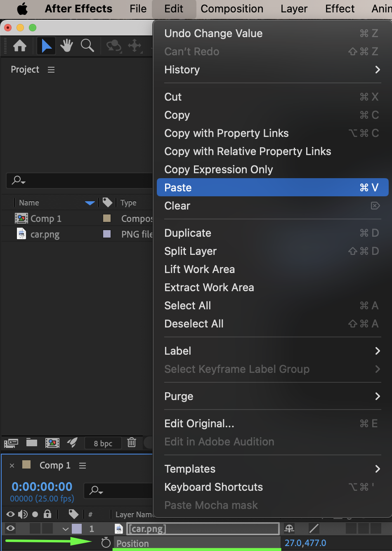
Task: Toggle visibility eye of car.png layer
Action: (11, 528)
